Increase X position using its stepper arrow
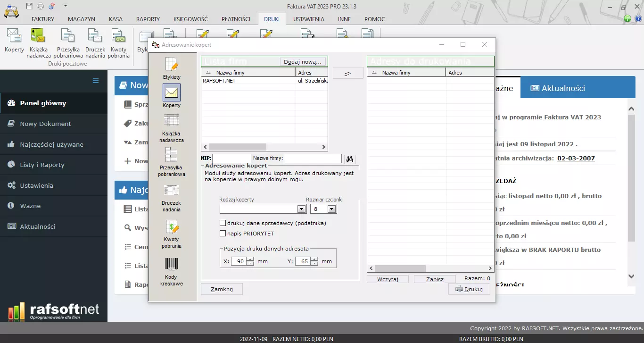644x343 pixels. click(x=250, y=259)
